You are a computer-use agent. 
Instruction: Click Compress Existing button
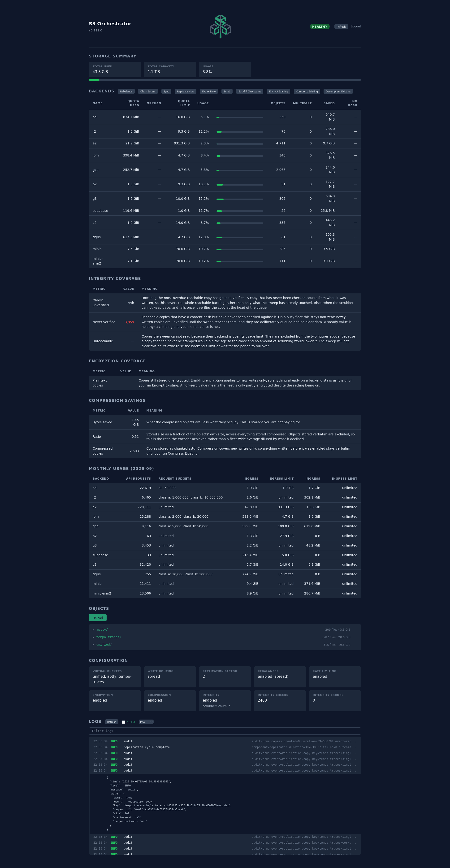point(307,91)
